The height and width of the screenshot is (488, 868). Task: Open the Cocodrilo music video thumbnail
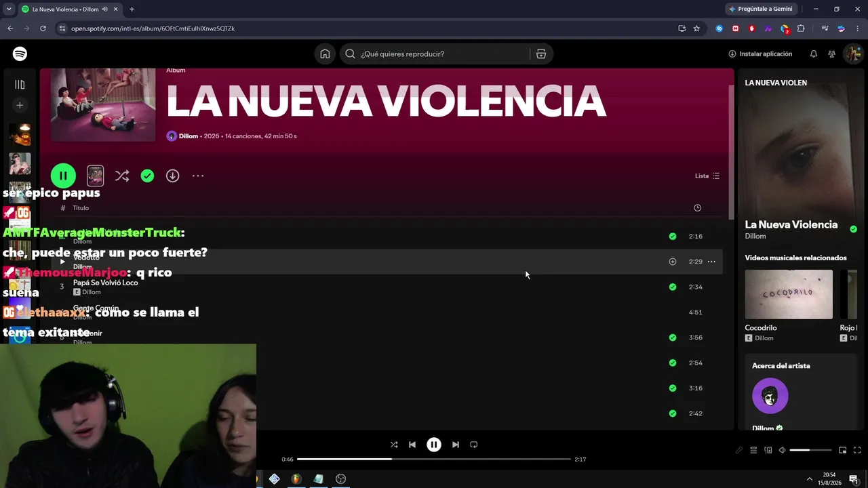coord(789,294)
